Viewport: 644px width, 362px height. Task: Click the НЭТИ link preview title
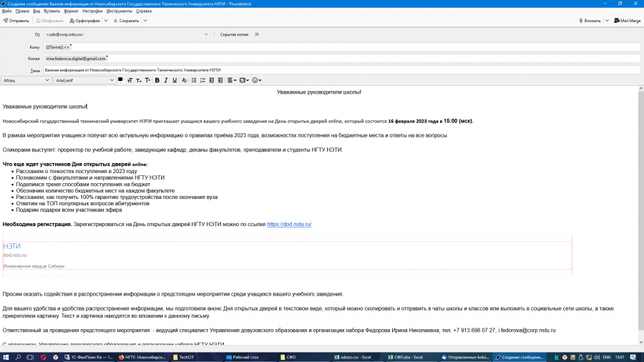[x=11, y=246]
